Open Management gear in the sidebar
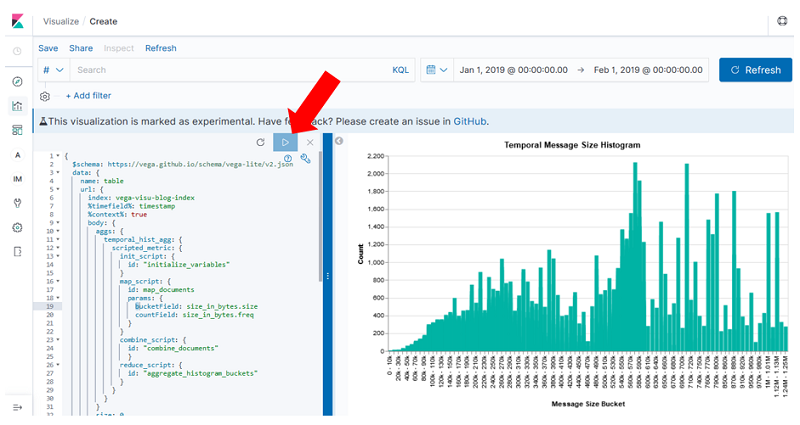This screenshot has height=425, width=800. coord(17,227)
